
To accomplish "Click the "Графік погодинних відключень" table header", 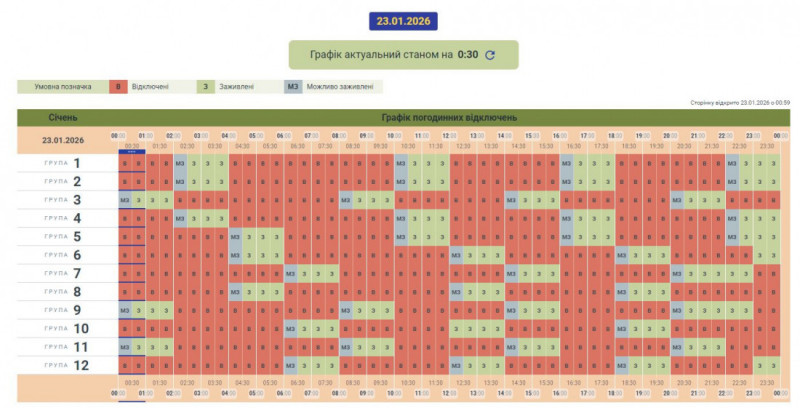I will [449, 117].
